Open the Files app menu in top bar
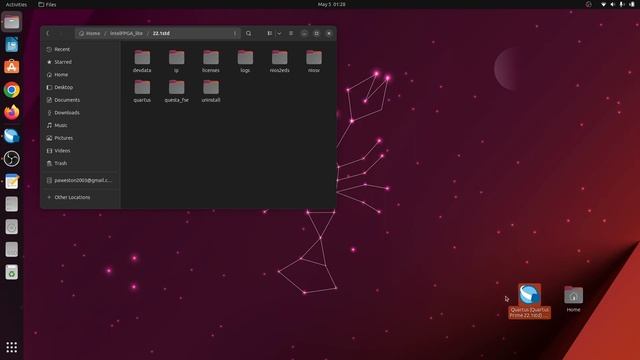 click(x=47, y=4)
